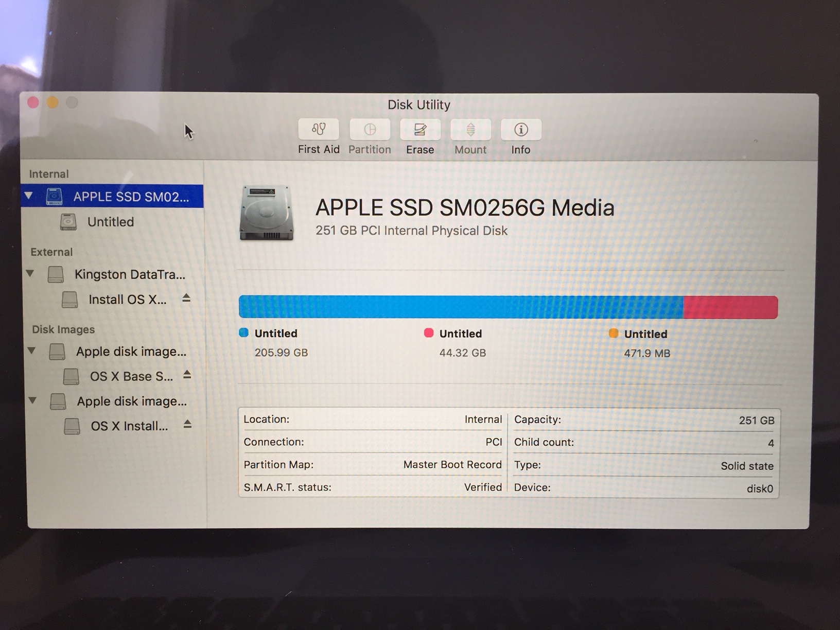
Task: Click the Location Internal value
Action: click(x=483, y=419)
